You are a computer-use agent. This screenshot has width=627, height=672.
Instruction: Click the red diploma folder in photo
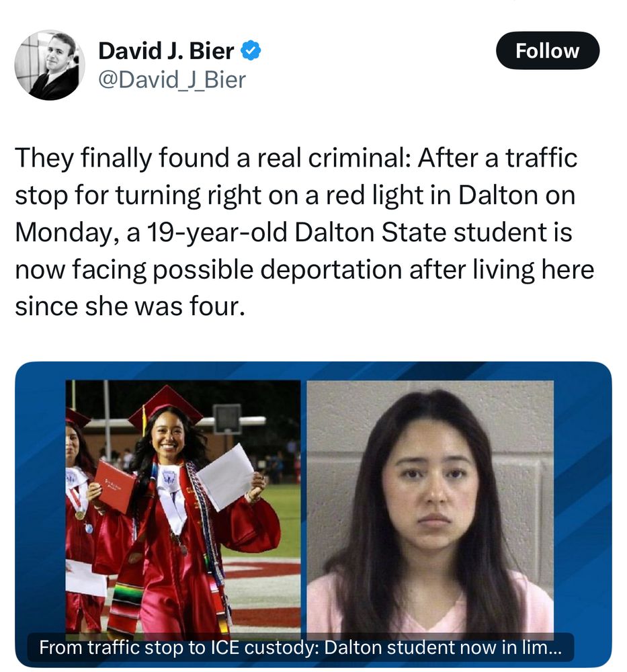coord(114,486)
